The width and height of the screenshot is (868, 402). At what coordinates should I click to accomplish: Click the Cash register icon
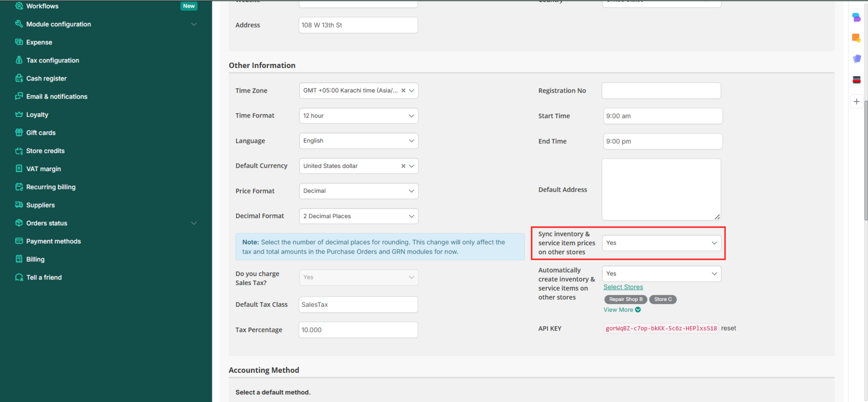(x=19, y=78)
